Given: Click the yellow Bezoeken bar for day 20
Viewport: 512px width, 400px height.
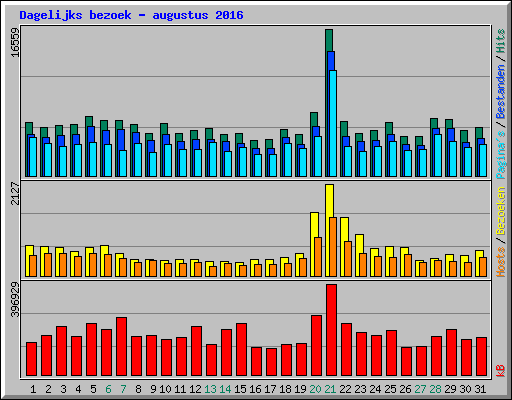Looking at the screenshot, I should [313, 244].
